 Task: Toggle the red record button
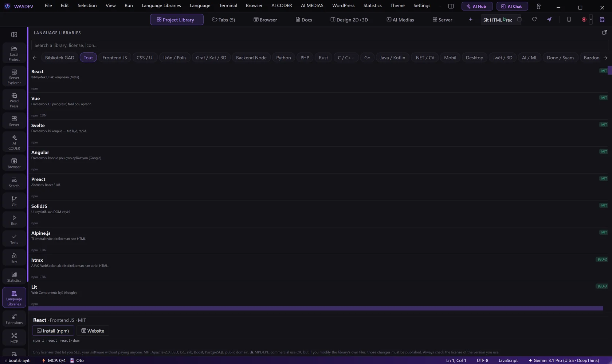(x=584, y=20)
